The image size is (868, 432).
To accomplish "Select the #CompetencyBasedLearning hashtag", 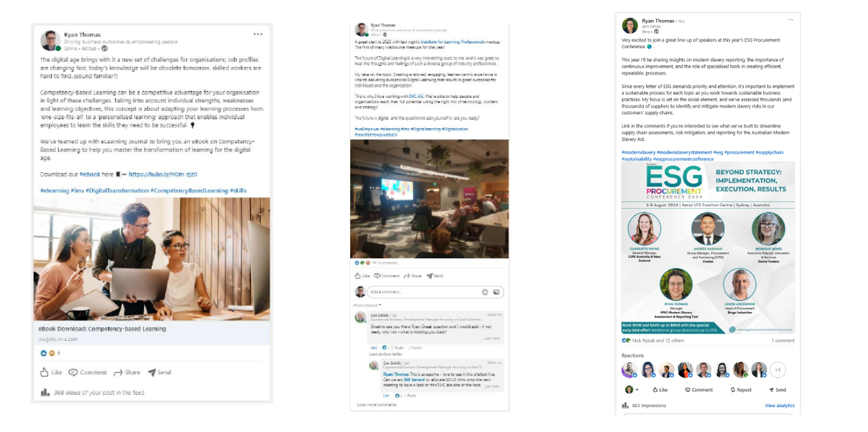I will (x=188, y=190).
